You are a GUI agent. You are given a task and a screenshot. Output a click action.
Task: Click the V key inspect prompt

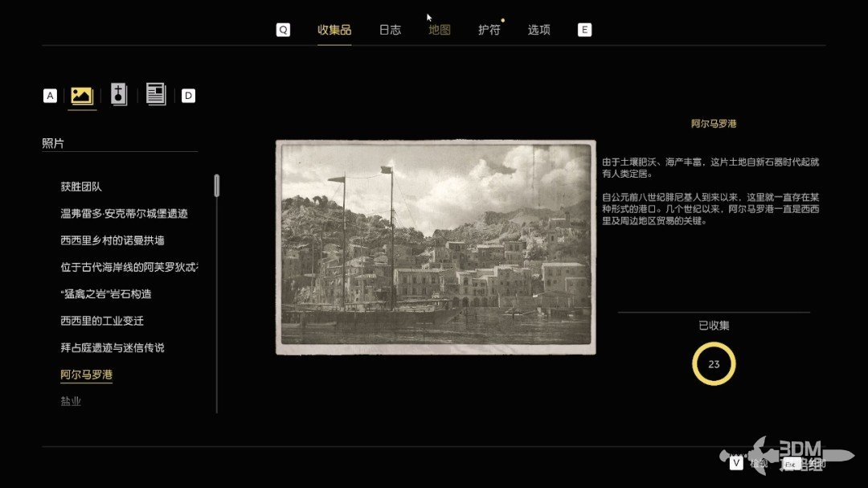click(736, 463)
